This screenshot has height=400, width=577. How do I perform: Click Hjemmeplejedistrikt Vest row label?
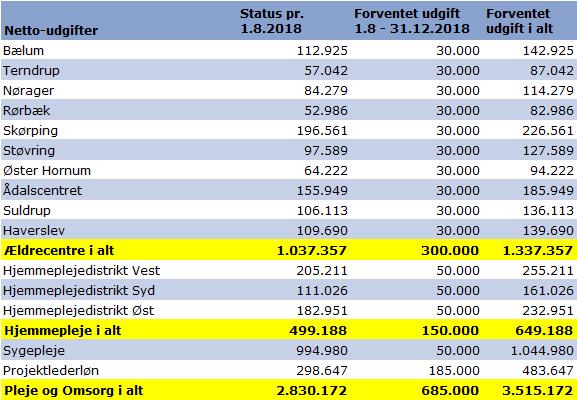(x=81, y=270)
